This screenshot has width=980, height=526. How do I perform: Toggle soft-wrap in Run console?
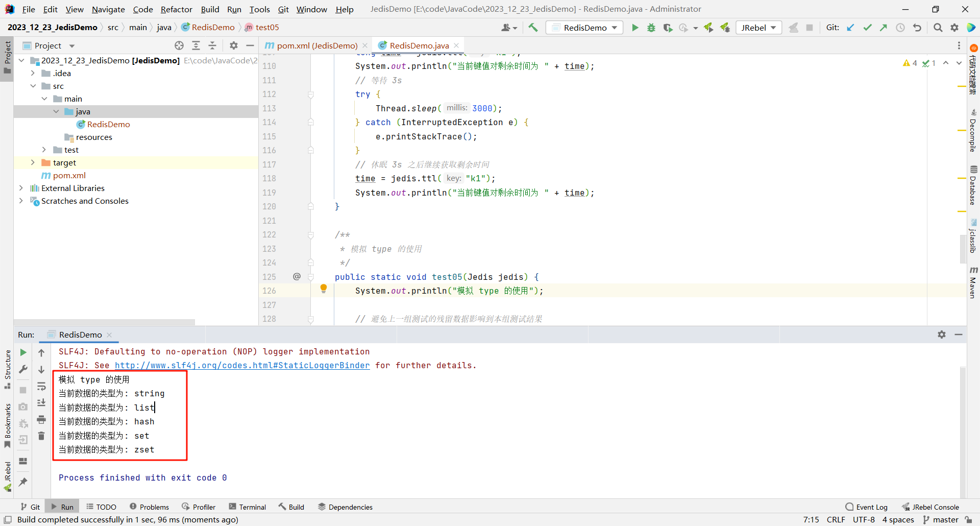click(x=41, y=387)
